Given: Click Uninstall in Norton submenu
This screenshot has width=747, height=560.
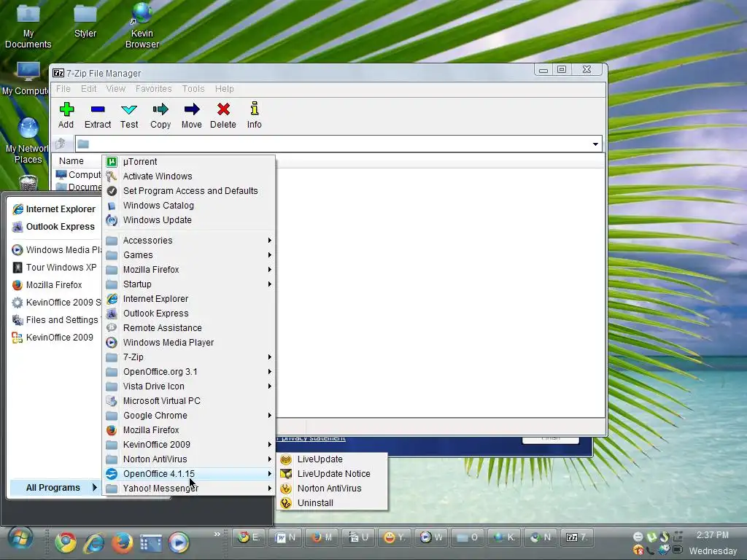Looking at the screenshot, I should (333, 503).
